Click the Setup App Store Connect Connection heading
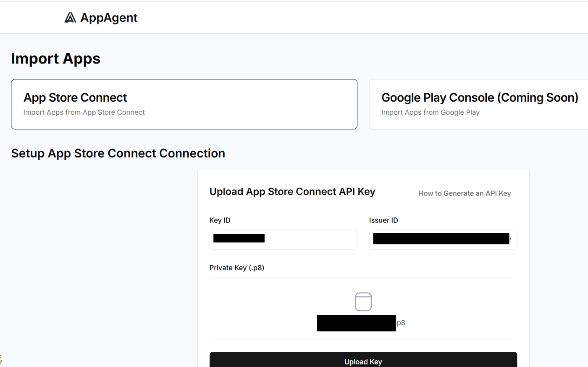588x367 pixels. pyautogui.click(x=118, y=153)
